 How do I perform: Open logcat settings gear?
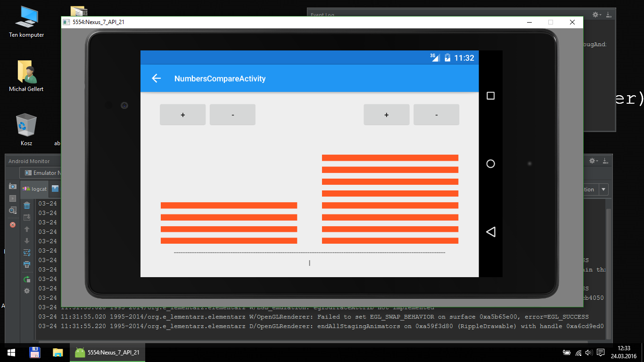[x=27, y=290]
